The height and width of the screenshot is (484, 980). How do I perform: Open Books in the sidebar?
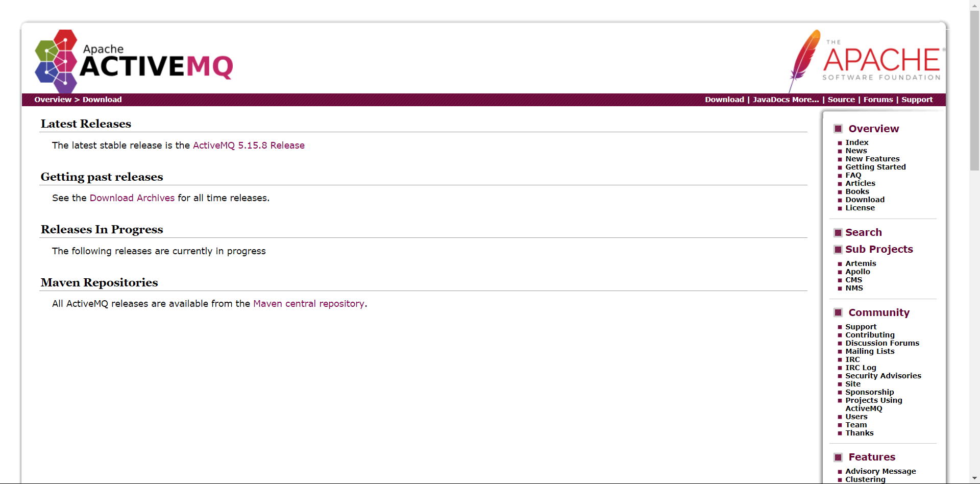click(857, 191)
